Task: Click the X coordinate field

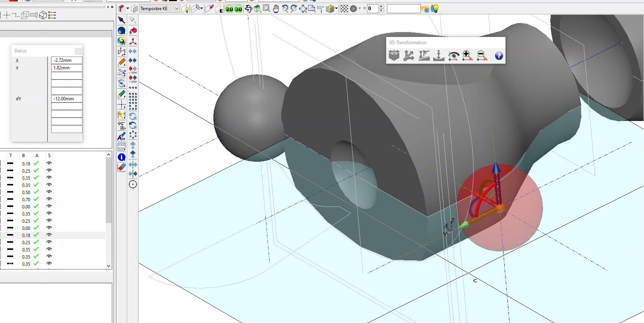Action: click(67, 60)
